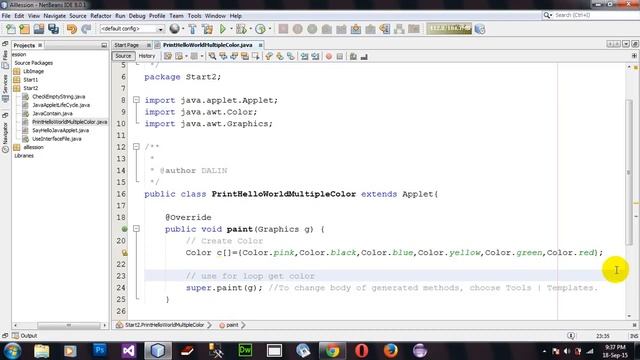This screenshot has width=640, height=360.
Task: Click the Undo arrow icon
Action: (x=72, y=29)
